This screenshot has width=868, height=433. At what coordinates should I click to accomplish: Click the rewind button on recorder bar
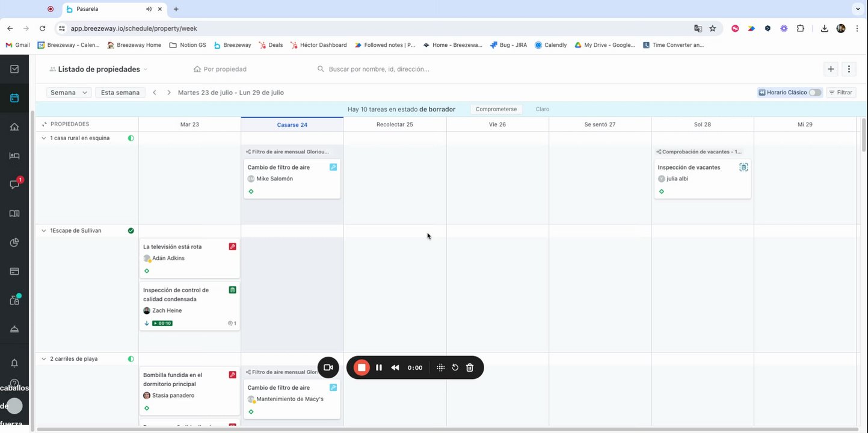point(395,367)
